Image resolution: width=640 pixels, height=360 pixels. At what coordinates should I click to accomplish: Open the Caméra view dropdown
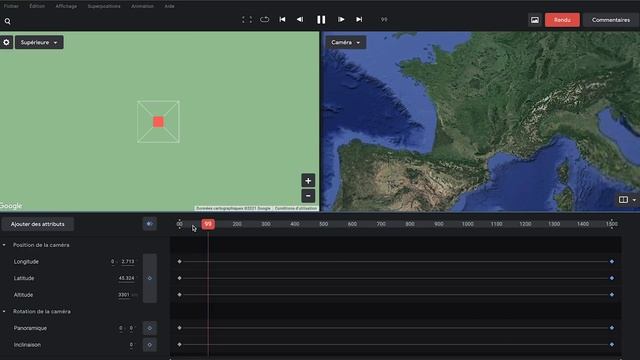[x=346, y=42]
